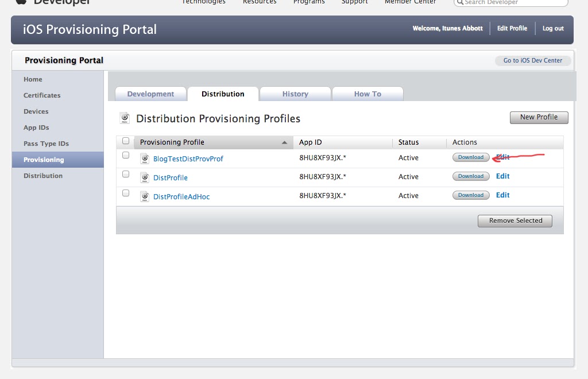588x379 pixels.
Task: Switch to the Development tab
Action: click(x=150, y=94)
